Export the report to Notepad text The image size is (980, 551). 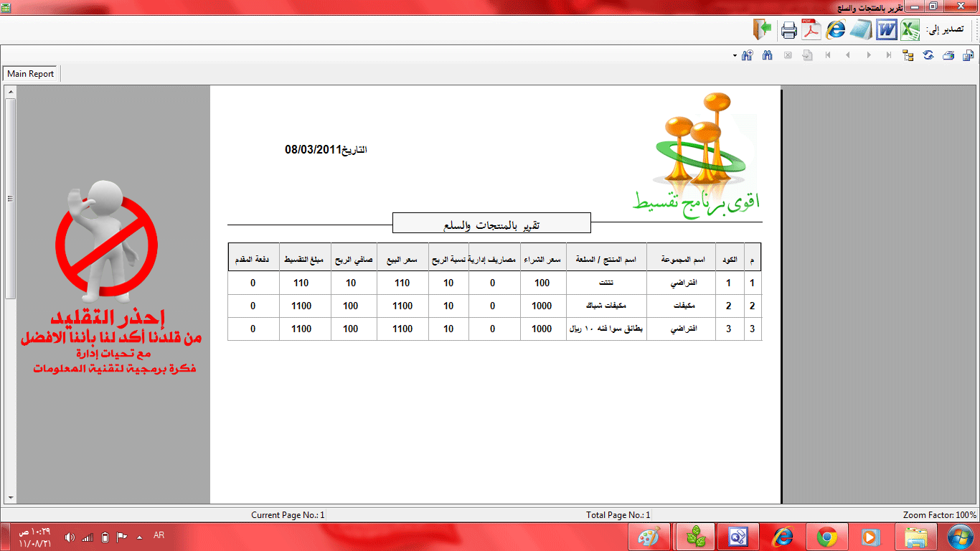[x=861, y=30]
